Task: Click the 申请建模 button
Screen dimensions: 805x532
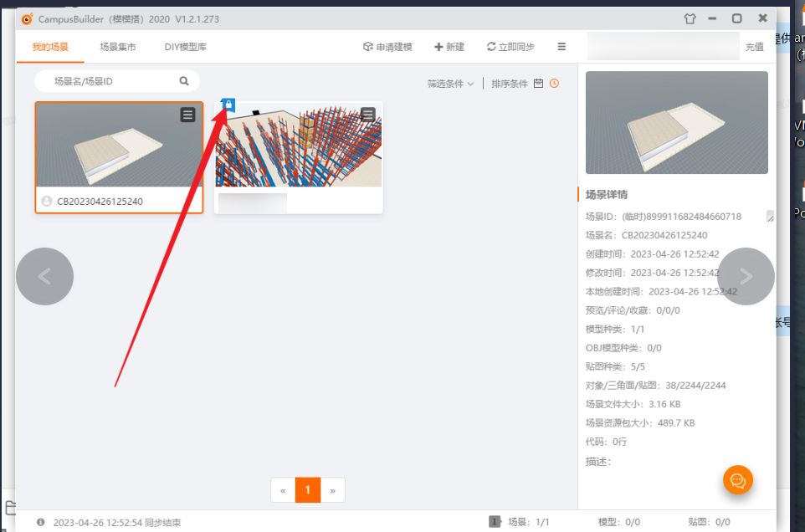Action: point(387,47)
